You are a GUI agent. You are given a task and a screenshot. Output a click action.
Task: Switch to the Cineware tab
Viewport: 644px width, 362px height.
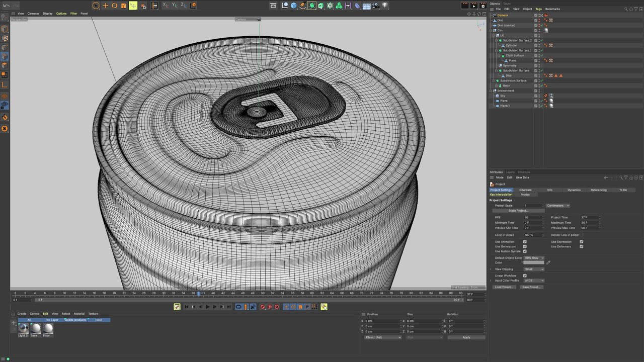[525, 190]
